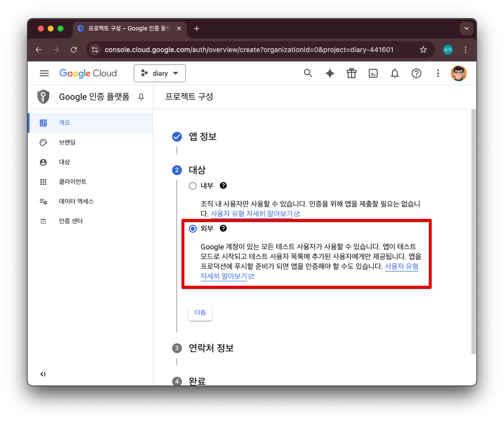Activate Cloud Shell terminal icon
This screenshot has height=422, width=504.
tap(373, 73)
